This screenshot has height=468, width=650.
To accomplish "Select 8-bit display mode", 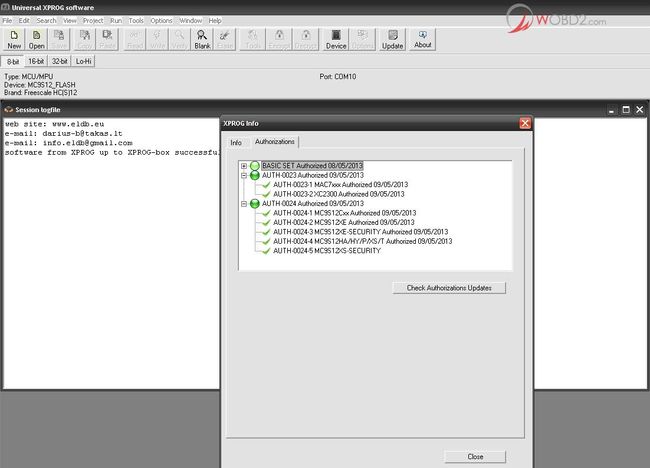I will (13, 61).
